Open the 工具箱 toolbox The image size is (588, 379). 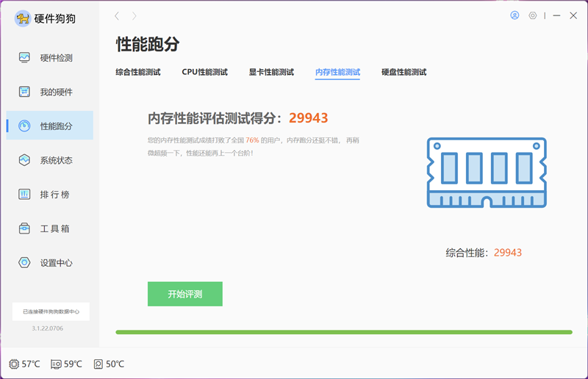(49, 228)
